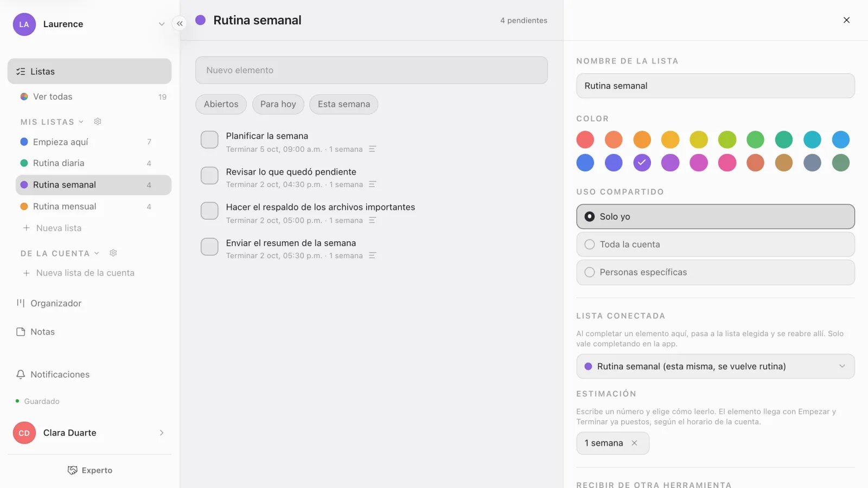Pick the yellow color swatch
Screen dimensions: 868x488
click(x=699, y=140)
